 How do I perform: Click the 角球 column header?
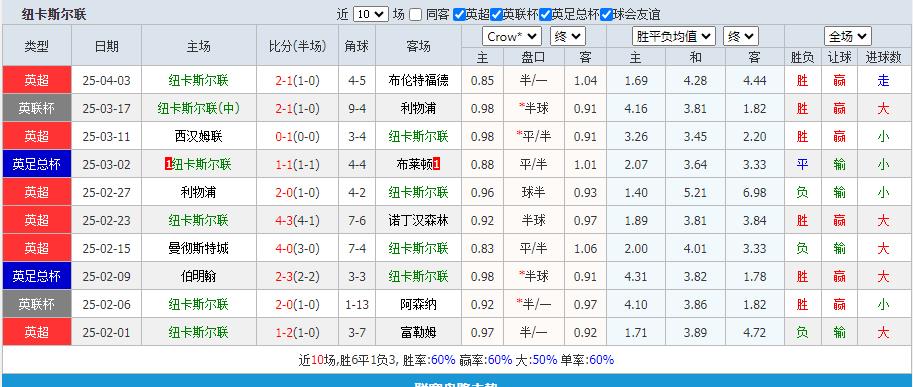[357, 46]
